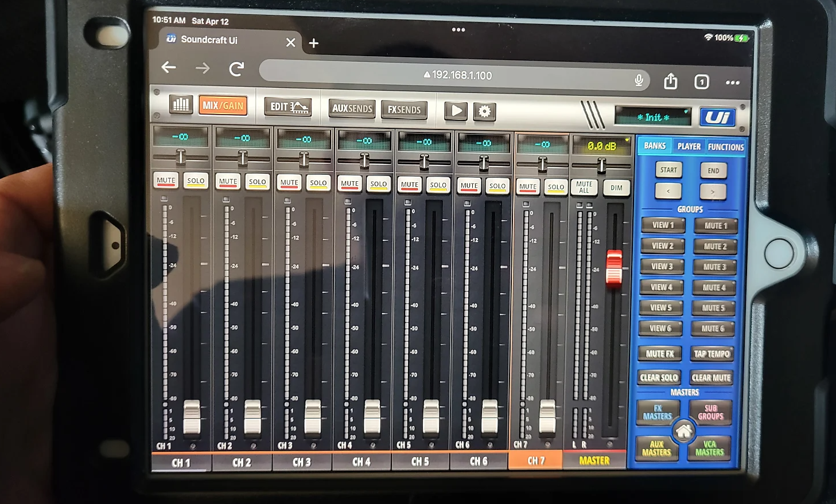
Task: Open FX SENDS view
Action: pos(404,110)
